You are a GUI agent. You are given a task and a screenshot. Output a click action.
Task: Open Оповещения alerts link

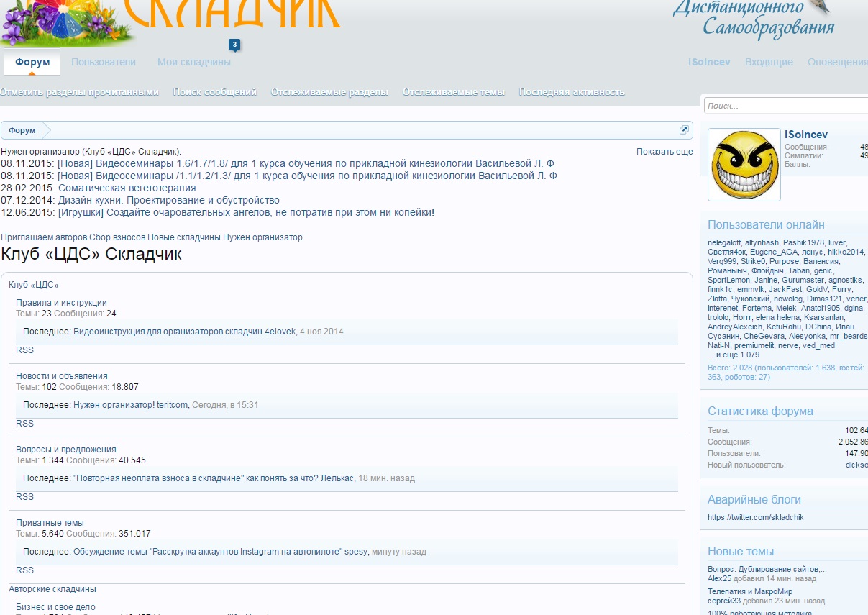click(x=838, y=63)
